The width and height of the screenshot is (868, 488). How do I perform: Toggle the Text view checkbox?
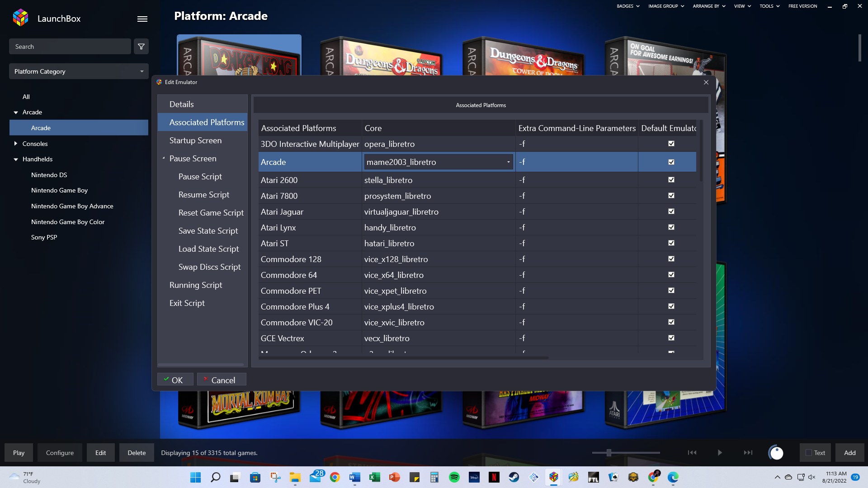tap(808, 453)
